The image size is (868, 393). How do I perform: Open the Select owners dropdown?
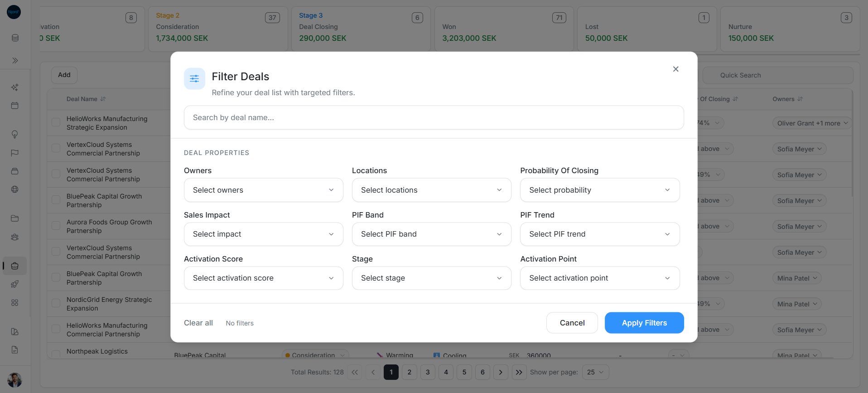pos(264,190)
